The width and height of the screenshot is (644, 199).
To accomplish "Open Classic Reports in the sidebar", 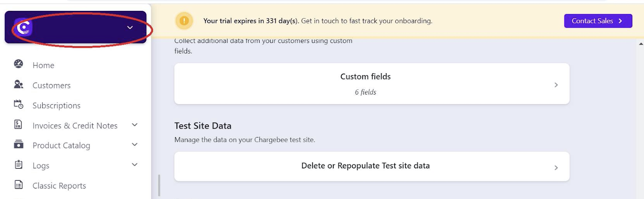I will [x=59, y=186].
